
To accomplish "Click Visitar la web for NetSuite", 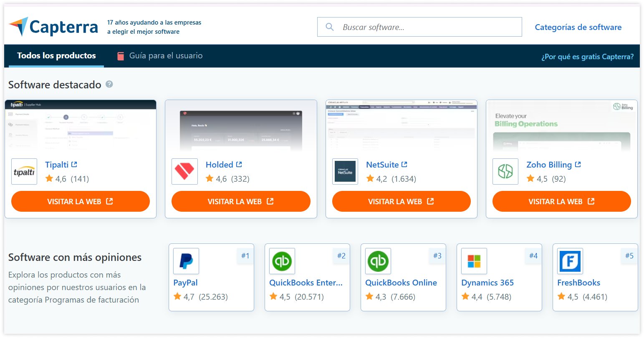I will tap(401, 201).
